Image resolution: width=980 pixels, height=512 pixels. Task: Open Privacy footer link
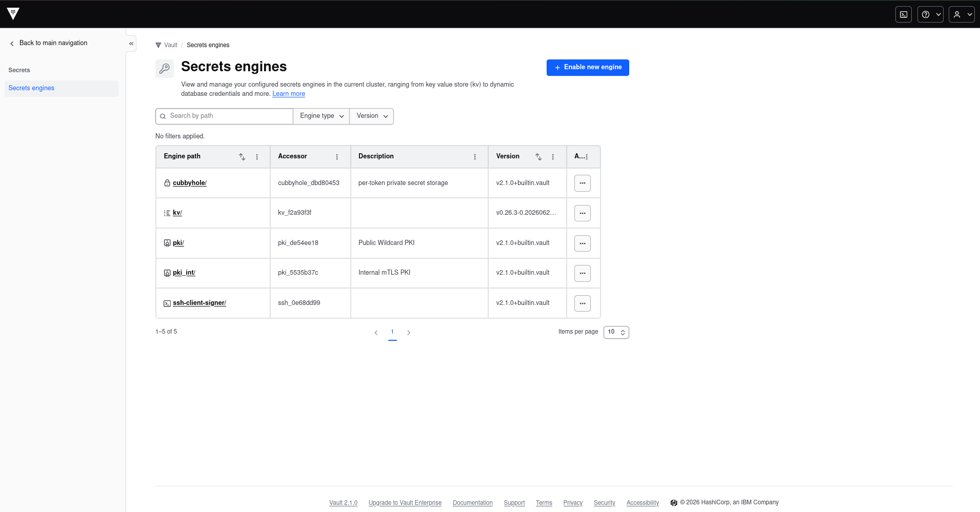[573, 503]
